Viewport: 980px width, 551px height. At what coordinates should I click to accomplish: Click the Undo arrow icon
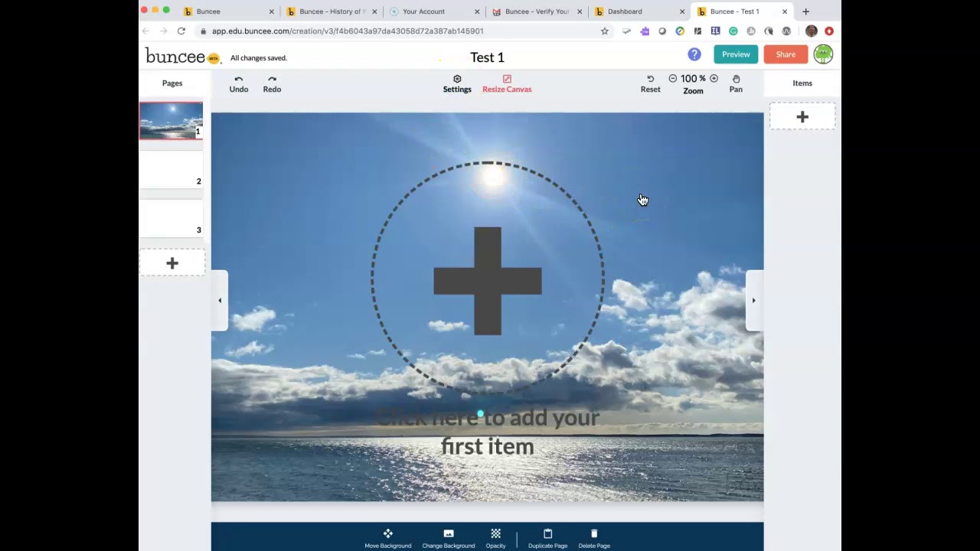[239, 79]
